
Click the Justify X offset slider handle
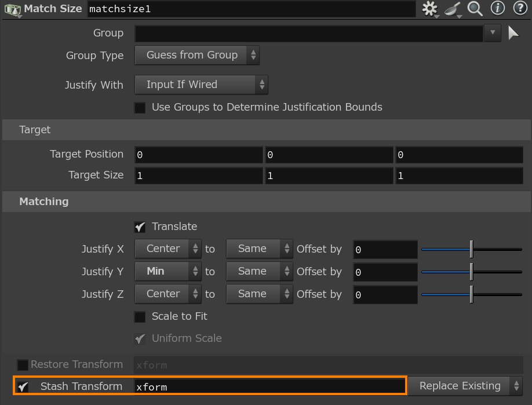471,249
